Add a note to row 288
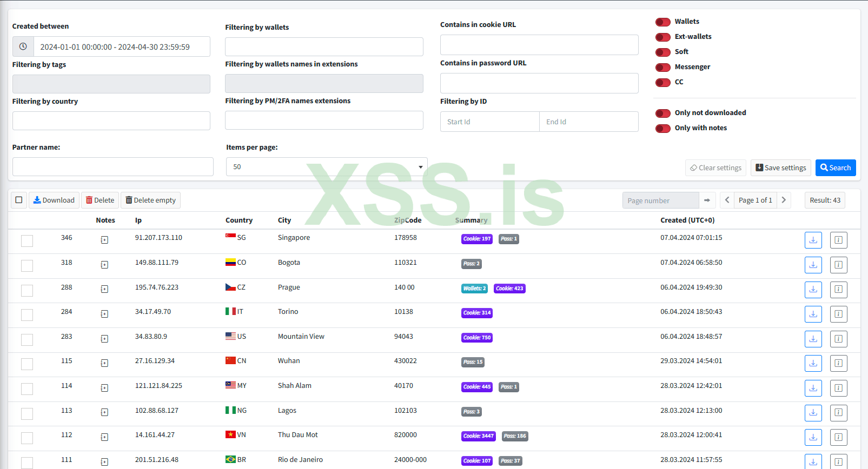Screen dimensions: 868x469 click(x=104, y=289)
